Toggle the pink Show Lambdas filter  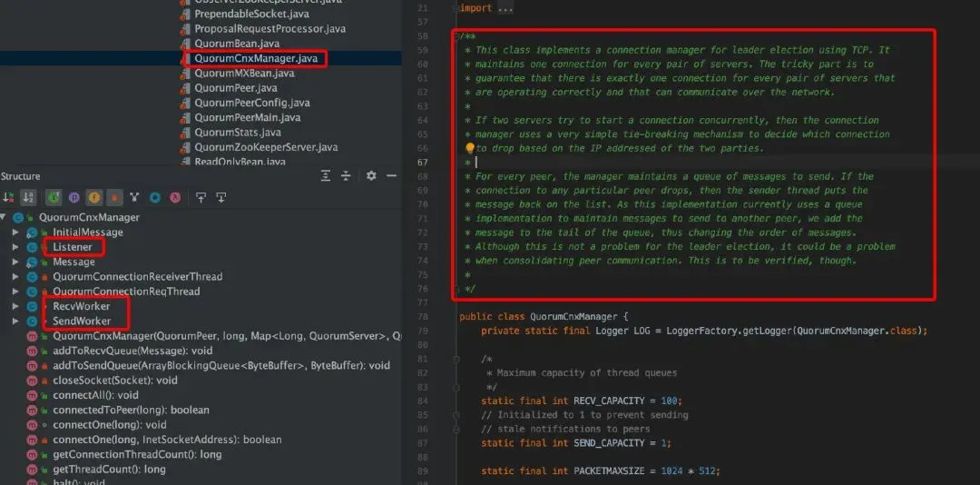(175, 197)
